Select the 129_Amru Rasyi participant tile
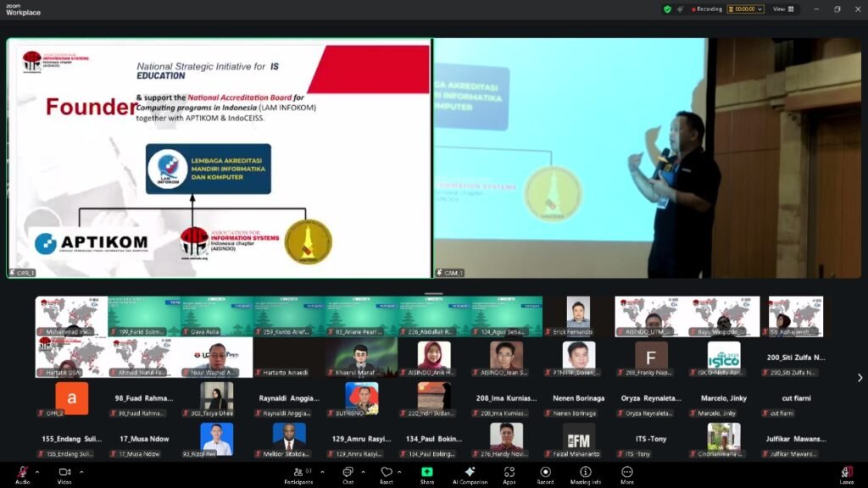 click(x=361, y=440)
